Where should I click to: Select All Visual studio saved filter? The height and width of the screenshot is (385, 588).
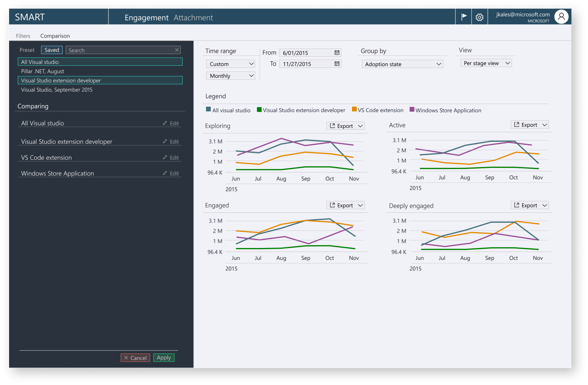(x=100, y=62)
